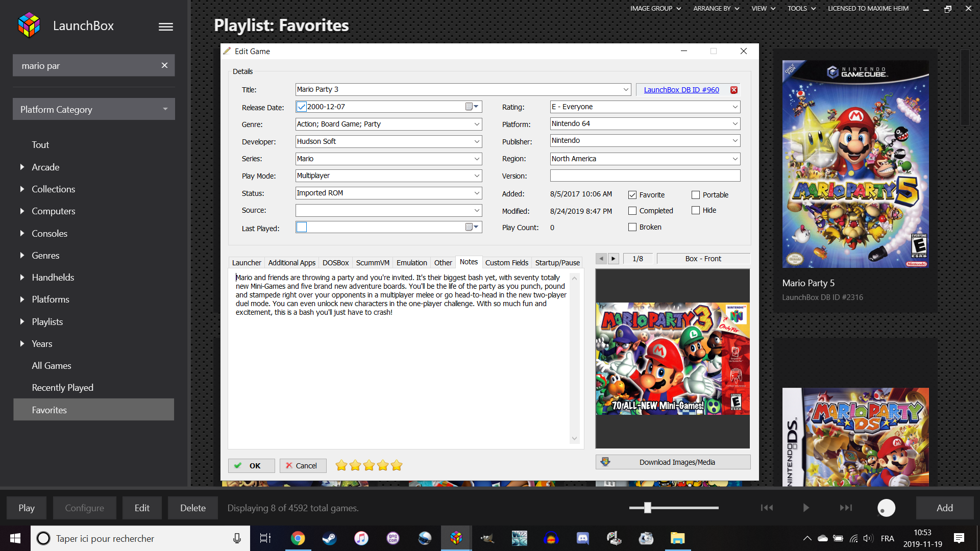Open the Status dropdown
Image resolution: width=980 pixels, height=551 pixels.
coord(477,193)
